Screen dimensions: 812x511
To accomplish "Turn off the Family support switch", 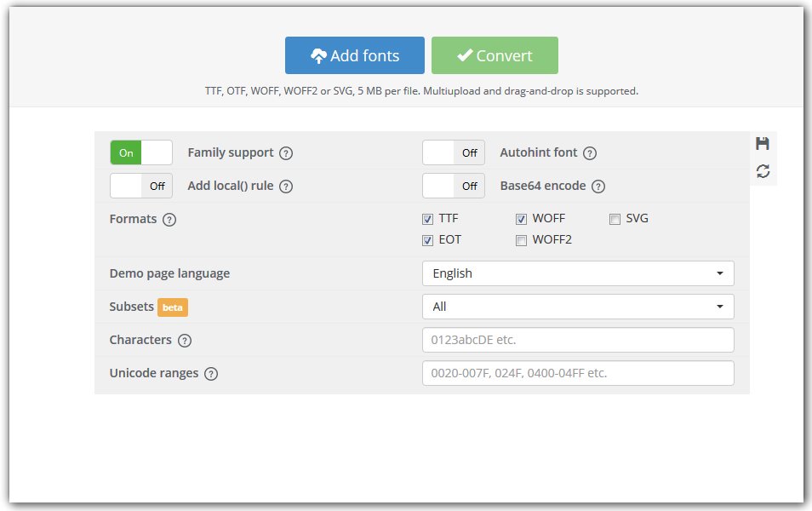I will point(141,153).
